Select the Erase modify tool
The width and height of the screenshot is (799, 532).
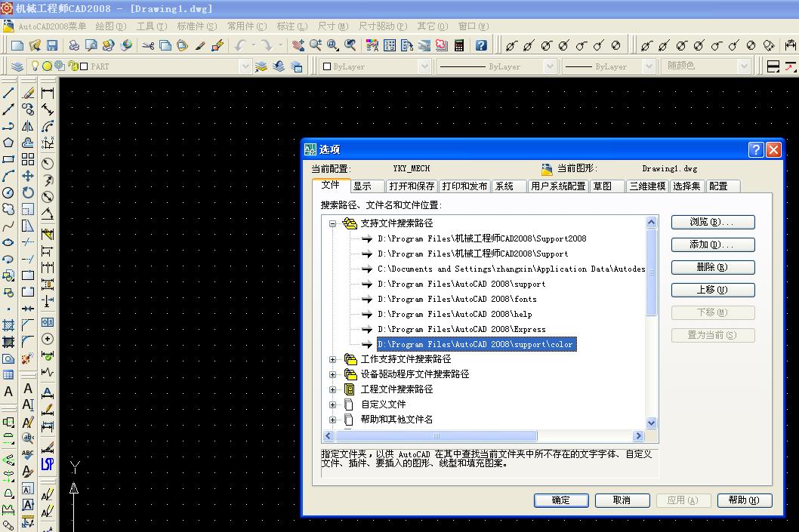click(28, 93)
